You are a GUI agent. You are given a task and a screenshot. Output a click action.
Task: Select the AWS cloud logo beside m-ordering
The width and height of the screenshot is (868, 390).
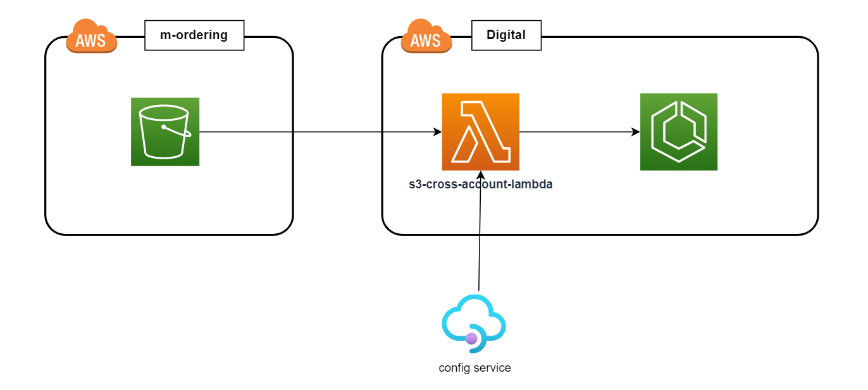92,36
